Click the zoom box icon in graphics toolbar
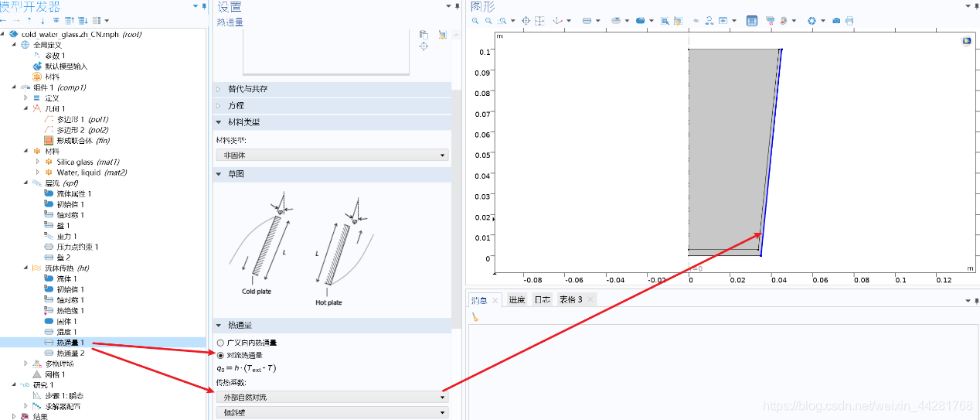This screenshot has height=420, width=980. [502, 21]
